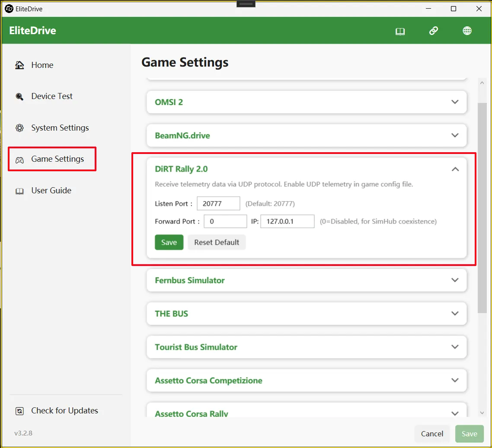492x448 pixels.
Task: Click the SimHub coexistence hint text
Action: pos(378,221)
